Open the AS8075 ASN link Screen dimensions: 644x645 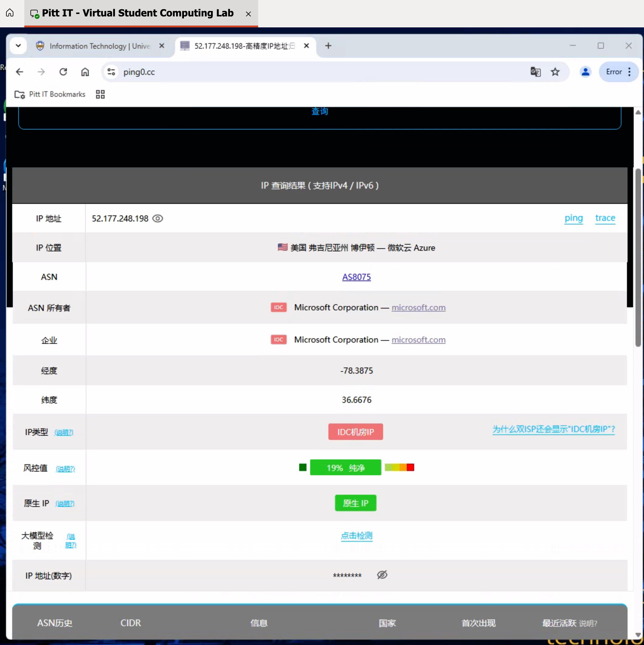pos(356,277)
